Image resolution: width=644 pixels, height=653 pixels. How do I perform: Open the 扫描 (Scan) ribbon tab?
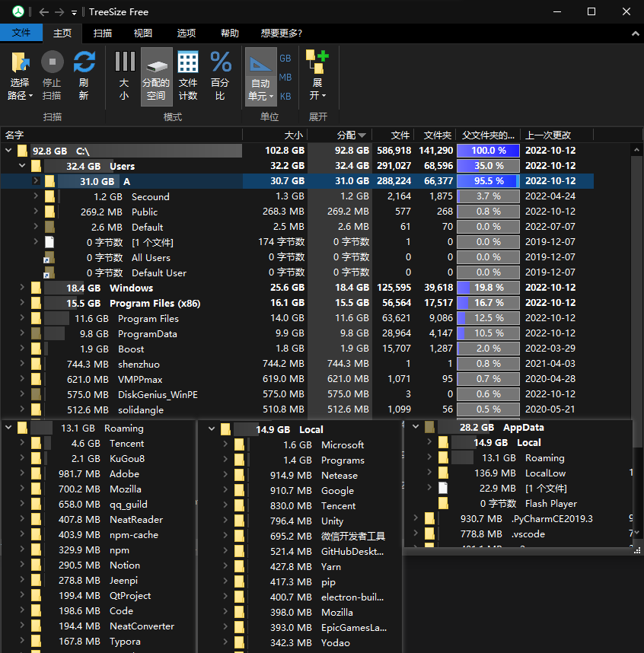[x=103, y=33]
